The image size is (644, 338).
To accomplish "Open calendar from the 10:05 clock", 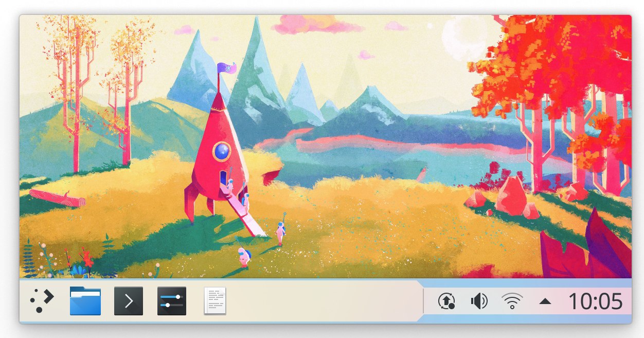I will (595, 301).
